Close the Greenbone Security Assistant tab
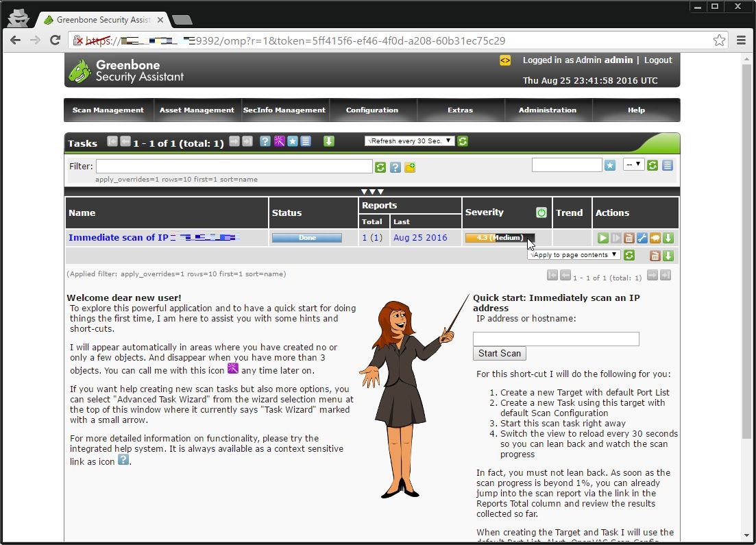The width and height of the screenshot is (756, 545). point(160,20)
